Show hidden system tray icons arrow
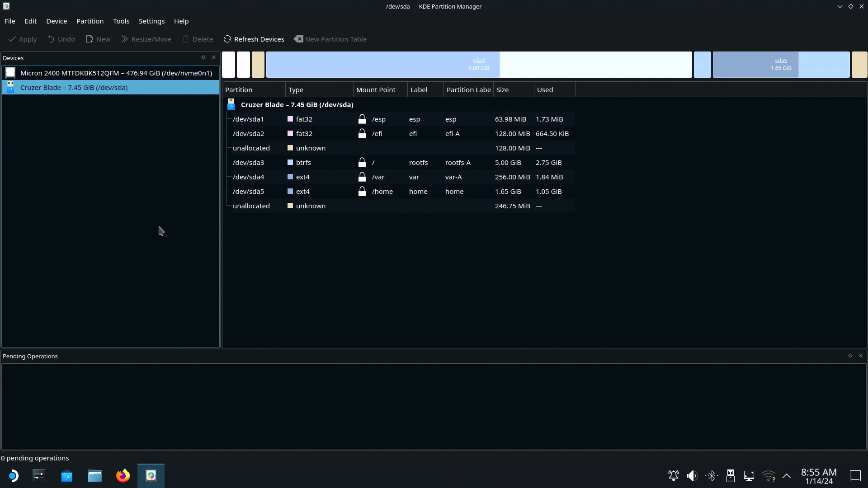 (787, 476)
